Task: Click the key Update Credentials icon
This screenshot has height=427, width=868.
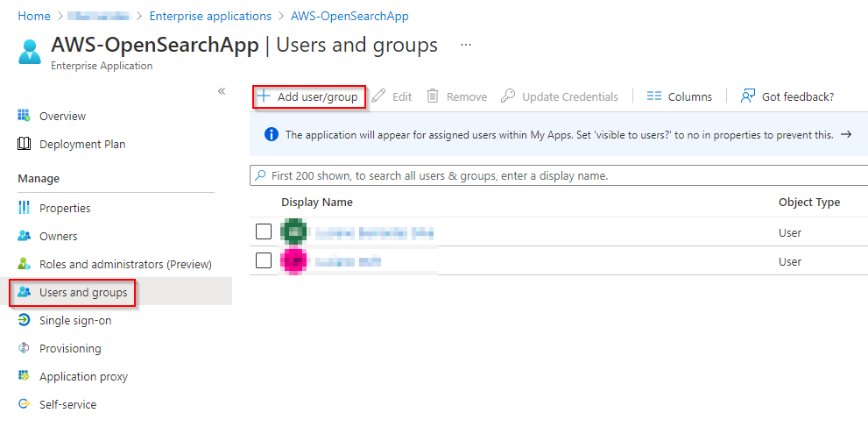Action: point(508,96)
